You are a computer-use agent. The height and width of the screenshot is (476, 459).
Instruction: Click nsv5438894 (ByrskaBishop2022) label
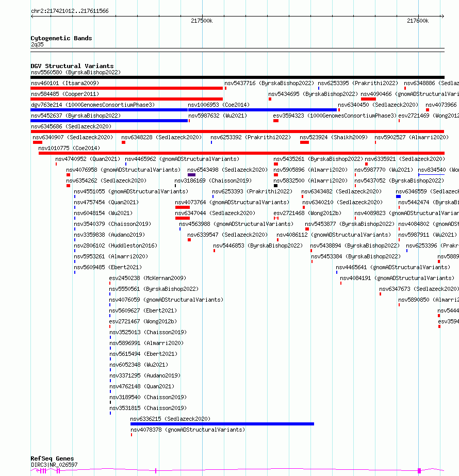(x=355, y=245)
